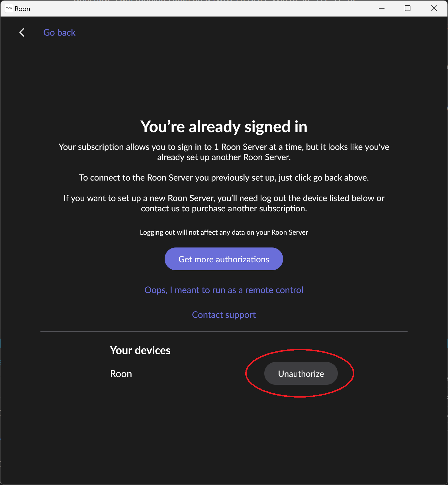This screenshot has width=448, height=485.
Task: Open the Contact support link
Action: [x=224, y=315]
